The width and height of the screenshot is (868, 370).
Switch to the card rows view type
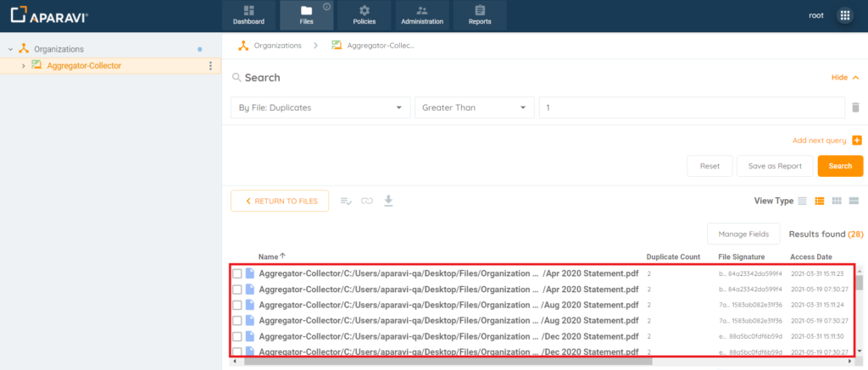(x=854, y=201)
